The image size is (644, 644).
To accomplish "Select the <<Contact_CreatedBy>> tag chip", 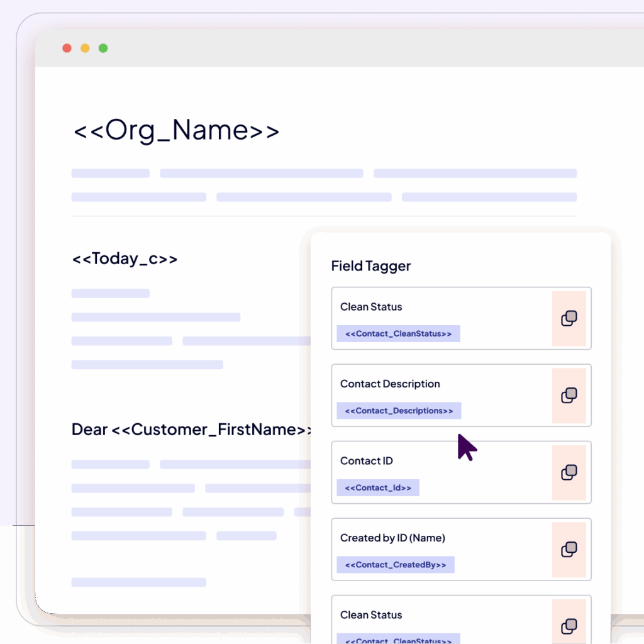I will point(396,565).
